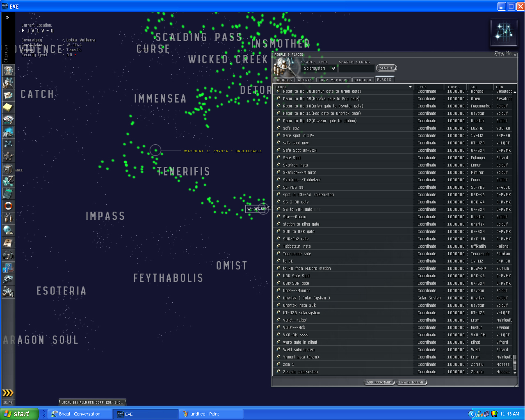Image resolution: width=525 pixels, height=420 pixels.
Task: Switch to the Buddies tab
Action: (x=284, y=80)
